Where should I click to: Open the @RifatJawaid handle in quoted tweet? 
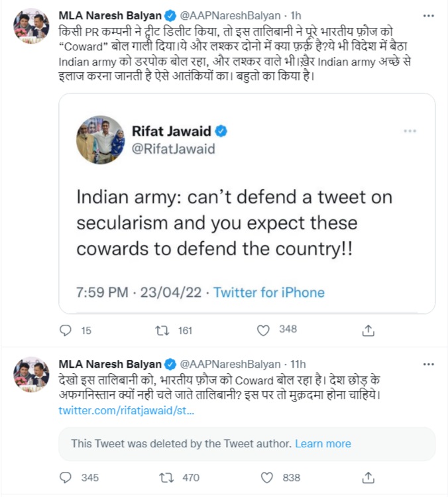pos(175,148)
